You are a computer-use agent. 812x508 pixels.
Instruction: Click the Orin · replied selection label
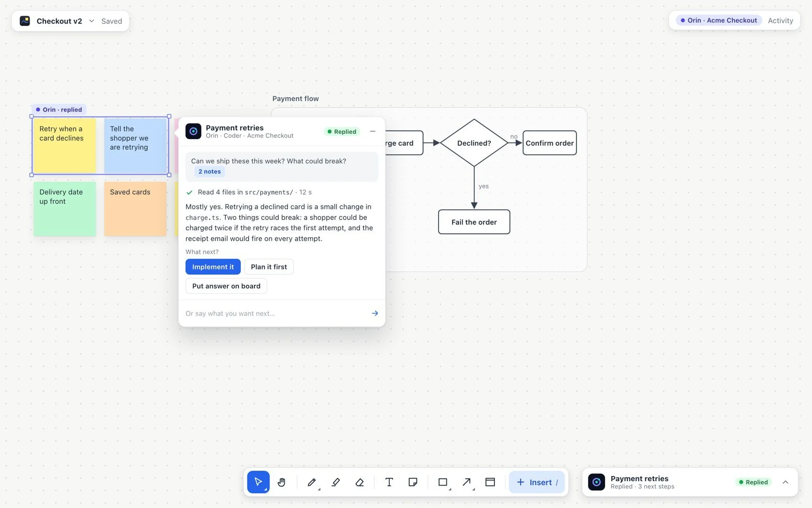pyautogui.click(x=59, y=109)
